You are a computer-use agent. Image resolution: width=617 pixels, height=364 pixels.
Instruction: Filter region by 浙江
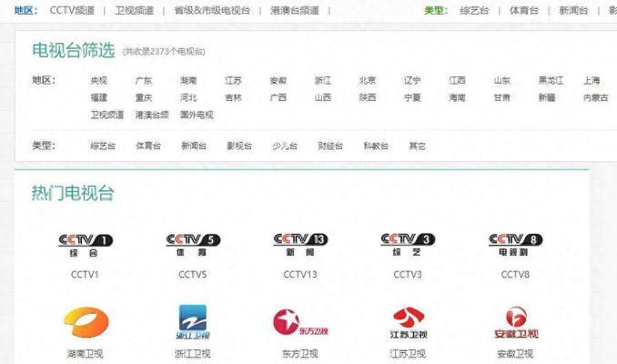[x=323, y=80]
